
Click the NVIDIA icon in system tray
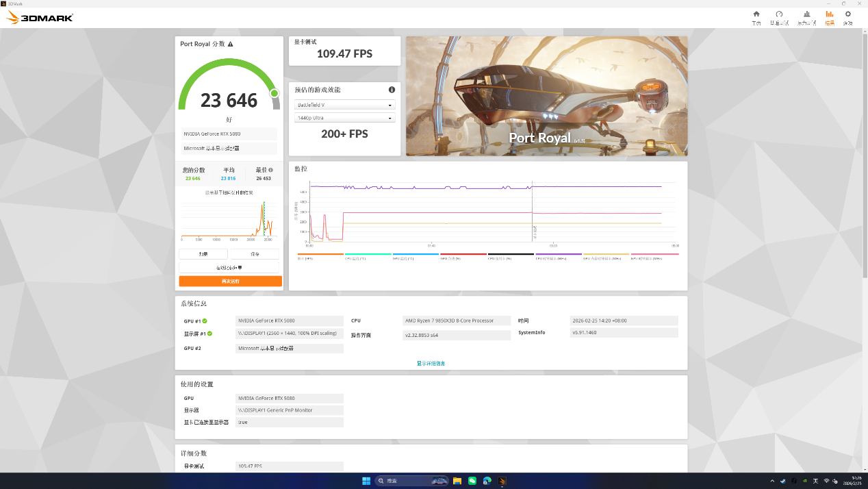(x=804, y=481)
